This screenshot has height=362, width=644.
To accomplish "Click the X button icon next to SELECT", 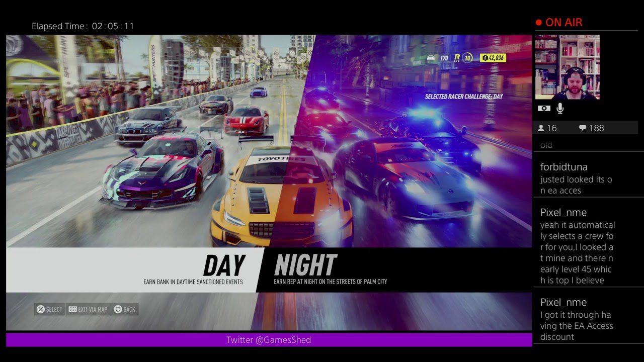I will click(x=40, y=309).
